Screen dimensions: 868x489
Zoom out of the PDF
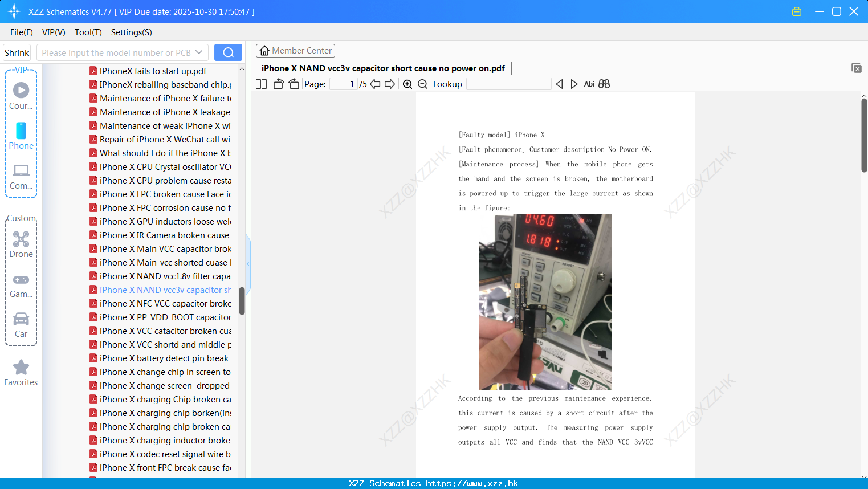coord(422,84)
